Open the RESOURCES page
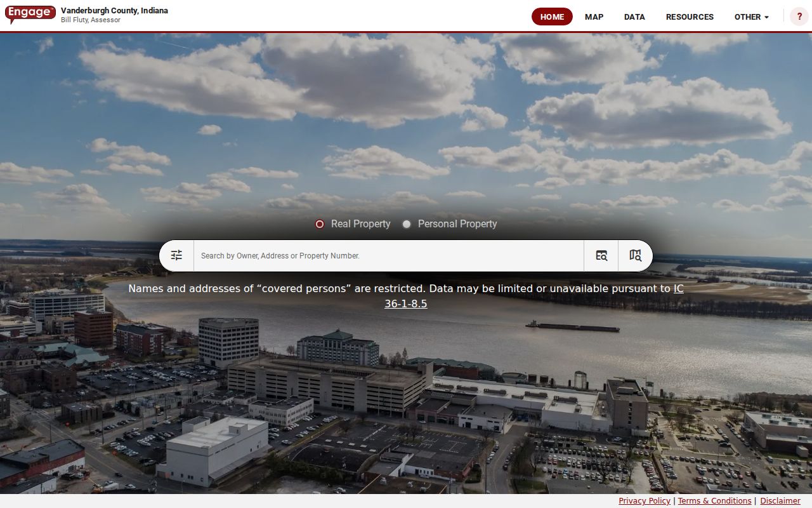Screen dimensions: 812x508 click(x=690, y=17)
